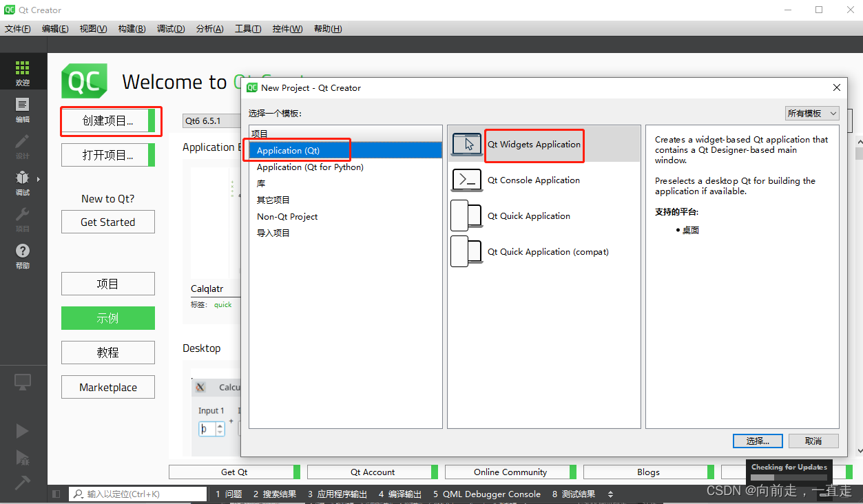Image resolution: width=863 pixels, height=504 pixels.
Task: Click the search magnifier in locator
Action: [79, 494]
